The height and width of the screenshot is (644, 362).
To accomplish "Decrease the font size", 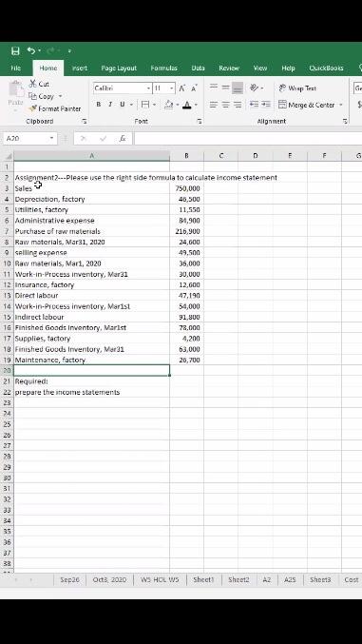I will point(194,88).
